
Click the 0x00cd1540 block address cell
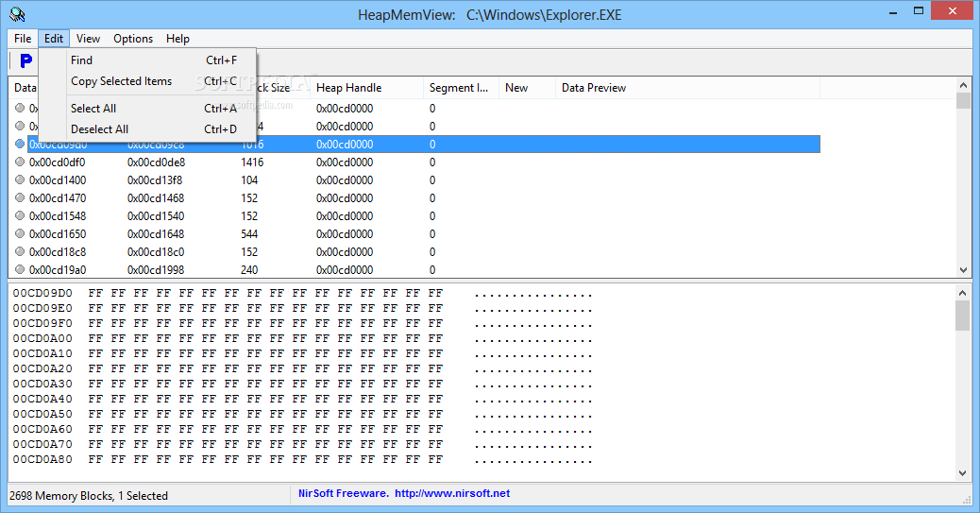click(156, 215)
